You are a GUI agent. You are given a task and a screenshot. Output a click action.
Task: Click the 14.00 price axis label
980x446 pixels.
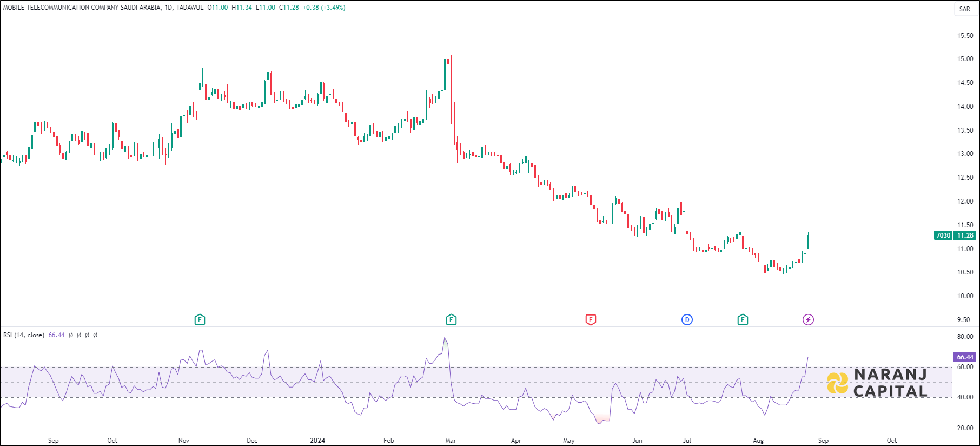click(x=965, y=107)
